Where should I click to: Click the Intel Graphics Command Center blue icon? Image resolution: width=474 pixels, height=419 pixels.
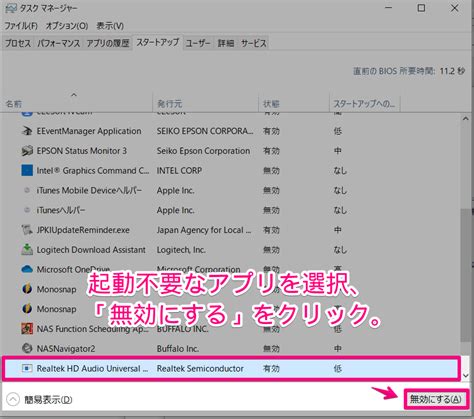[27, 170]
